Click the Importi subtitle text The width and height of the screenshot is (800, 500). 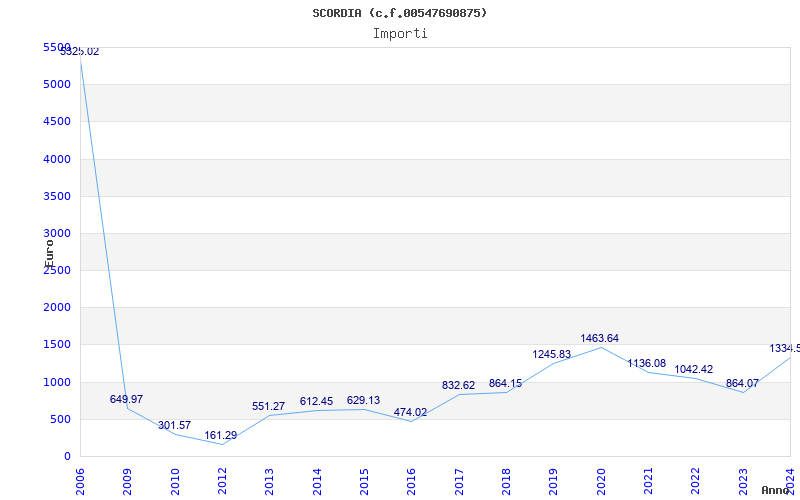pos(400,34)
